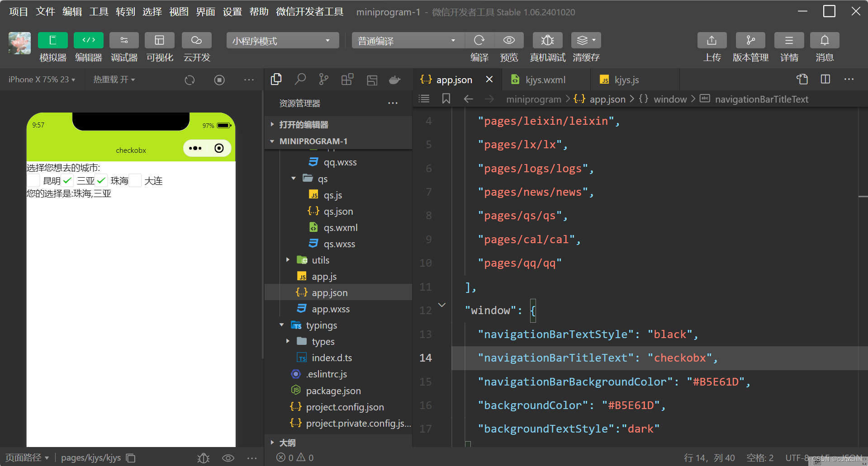This screenshot has height=466, width=868.
Task: Open the source control view
Action: 324,80
